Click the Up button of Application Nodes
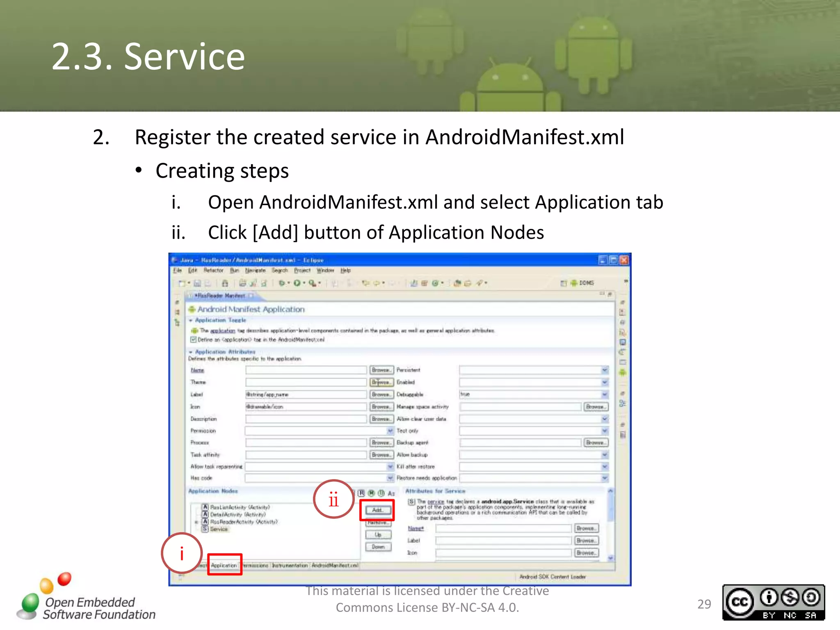Viewport: 840px width, 630px height. click(378, 534)
